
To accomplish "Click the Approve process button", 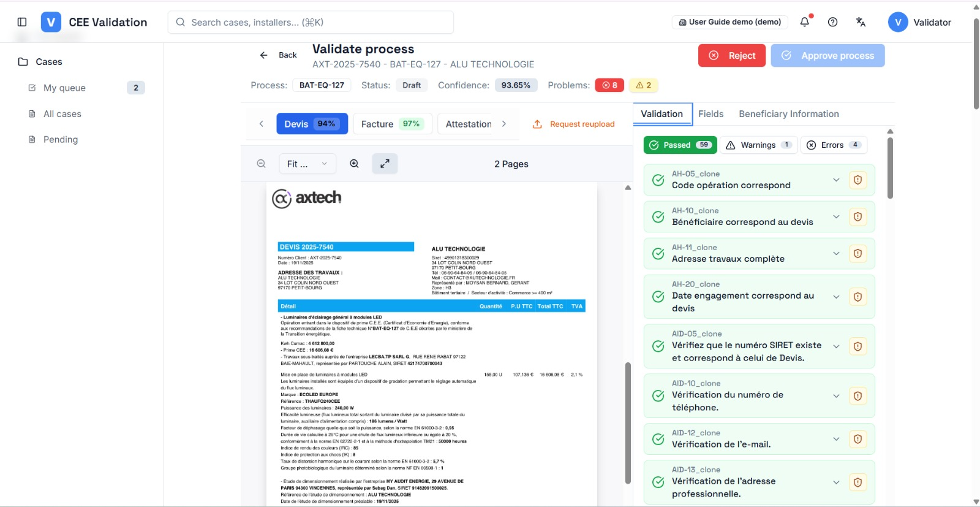I will coord(827,56).
